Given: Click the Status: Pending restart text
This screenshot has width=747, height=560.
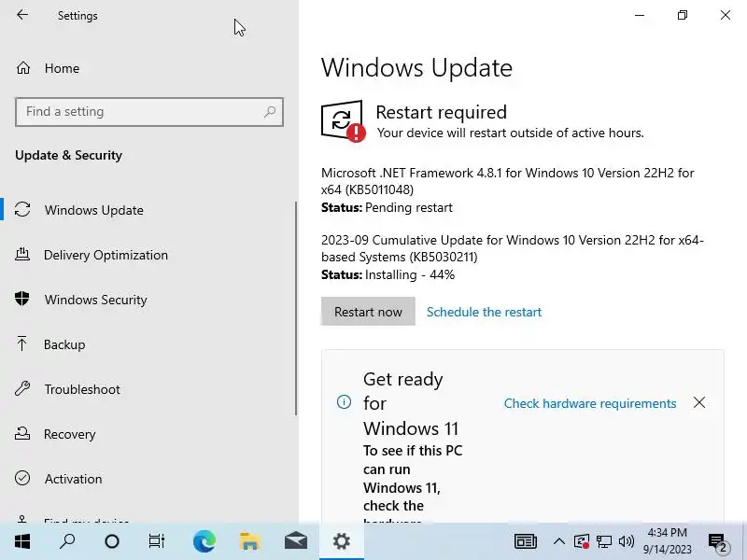Looking at the screenshot, I should pos(387,207).
